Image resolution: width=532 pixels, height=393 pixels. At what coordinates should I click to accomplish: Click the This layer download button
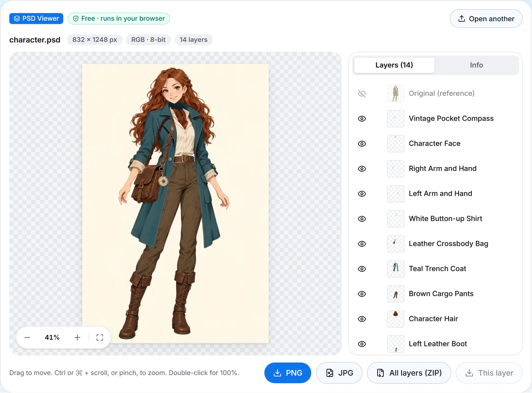coord(489,373)
